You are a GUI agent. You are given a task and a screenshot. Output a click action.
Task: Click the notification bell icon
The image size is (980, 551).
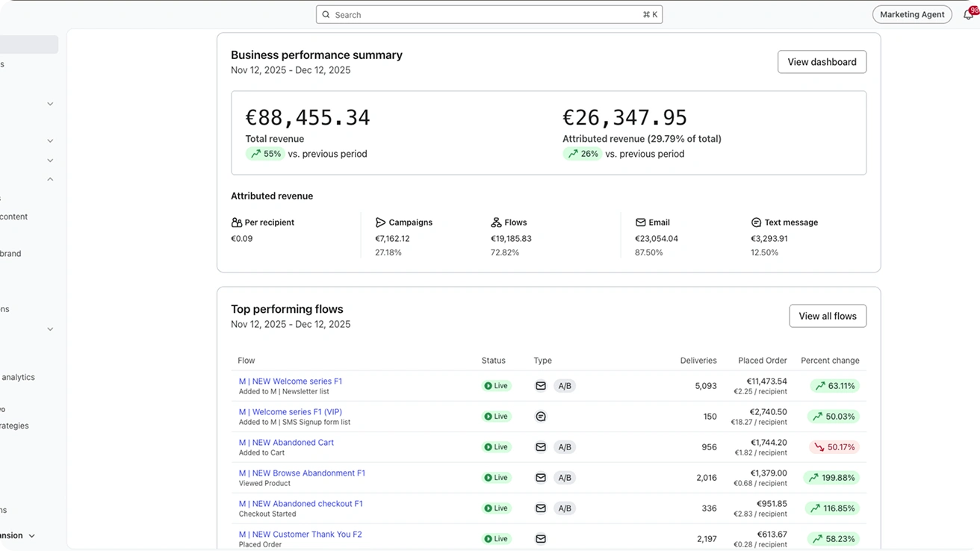968,15
